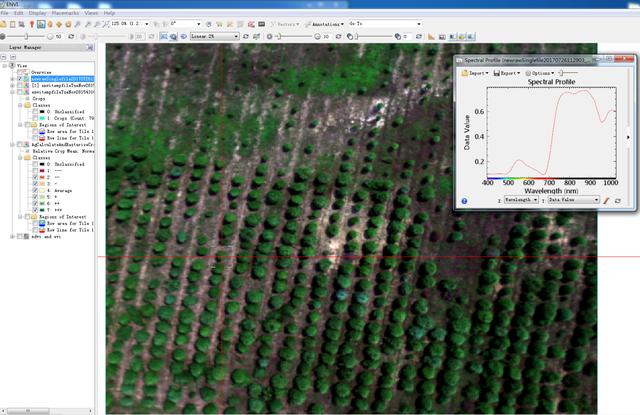
Task: Toggle checkbox for class '4: Average'
Action: pyautogui.click(x=37, y=189)
